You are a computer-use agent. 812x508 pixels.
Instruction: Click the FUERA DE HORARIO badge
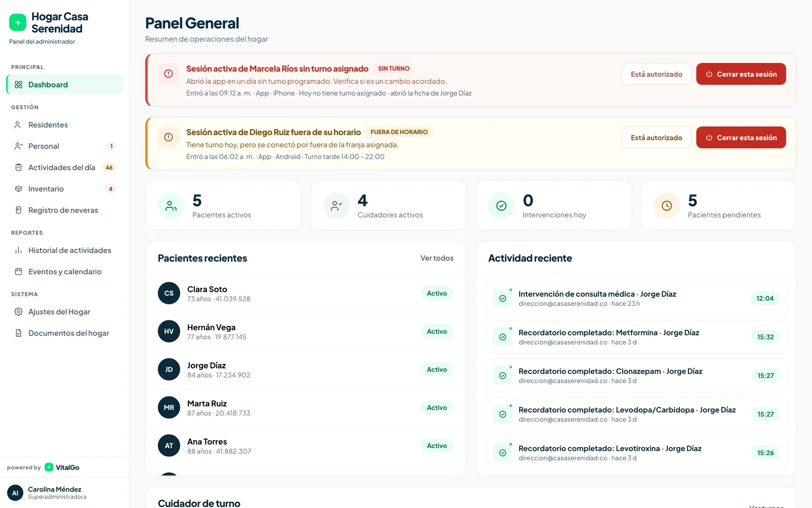399,132
